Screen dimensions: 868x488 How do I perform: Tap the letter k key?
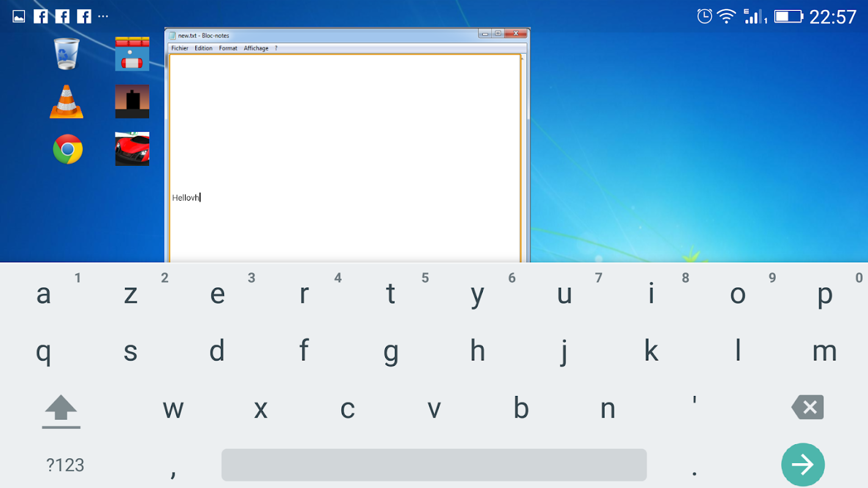coord(651,351)
